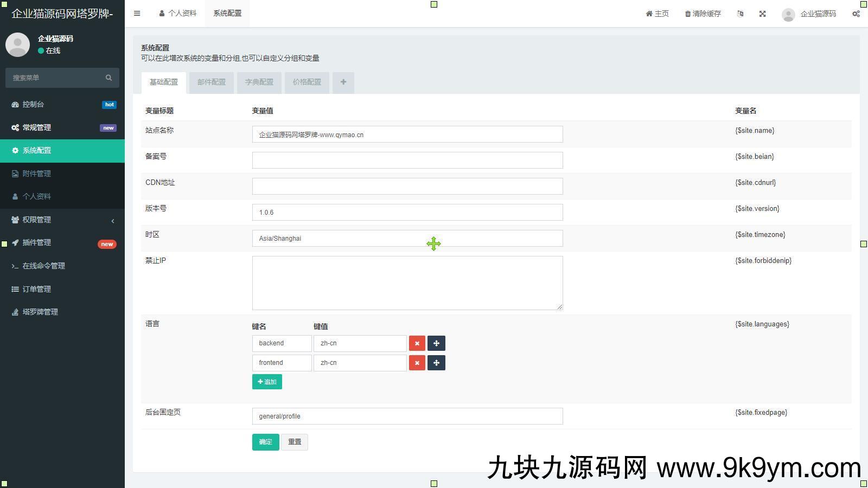Collapse the 常规管理 menu section
The height and width of the screenshot is (488, 868).
[x=62, y=127]
